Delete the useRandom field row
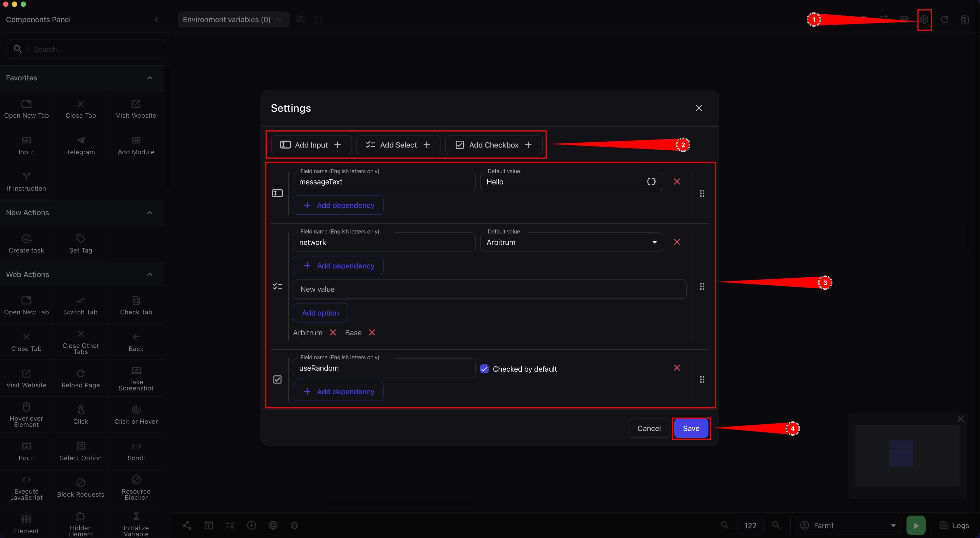Screen dimensions: 980x538 point(677,368)
